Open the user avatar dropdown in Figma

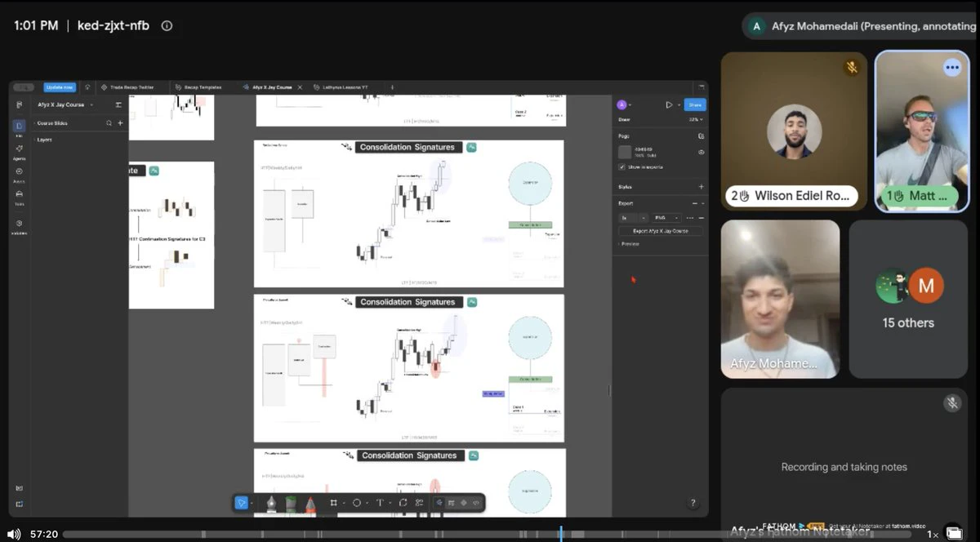[x=624, y=104]
